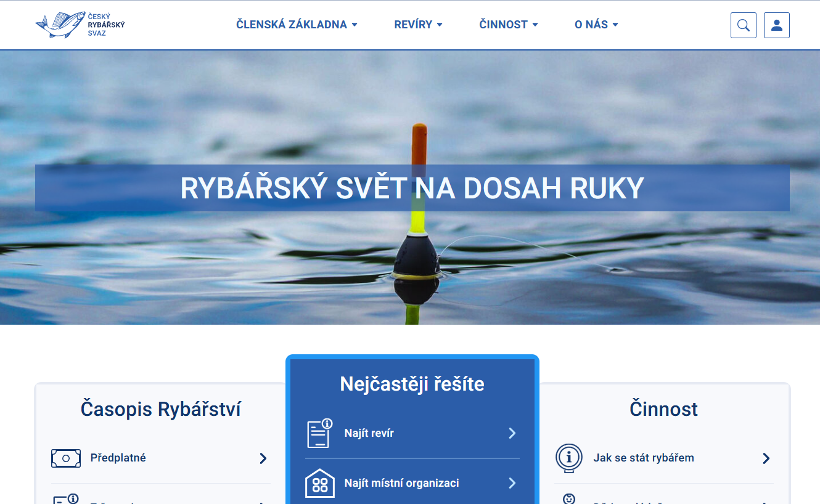Click the Rybářský svět na dosah ruky banner

pos(412,188)
